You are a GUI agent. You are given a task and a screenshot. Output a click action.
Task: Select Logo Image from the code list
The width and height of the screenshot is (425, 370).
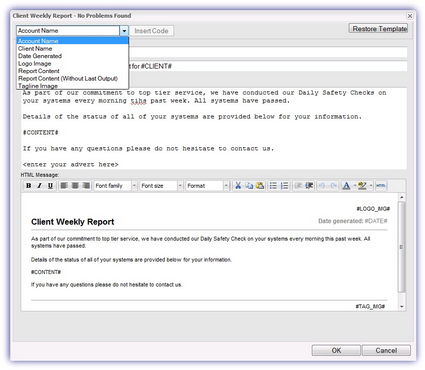click(x=72, y=63)
